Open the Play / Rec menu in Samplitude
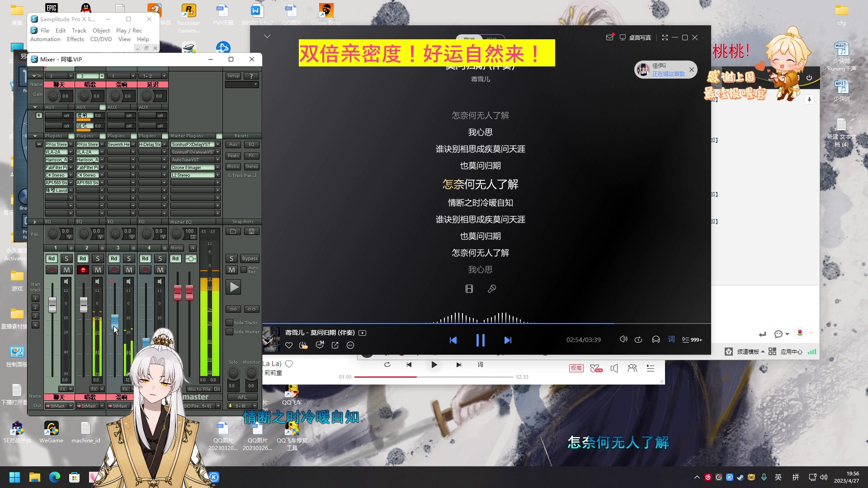This screenshot has height=488, width=868. click(x=129, y=31)
